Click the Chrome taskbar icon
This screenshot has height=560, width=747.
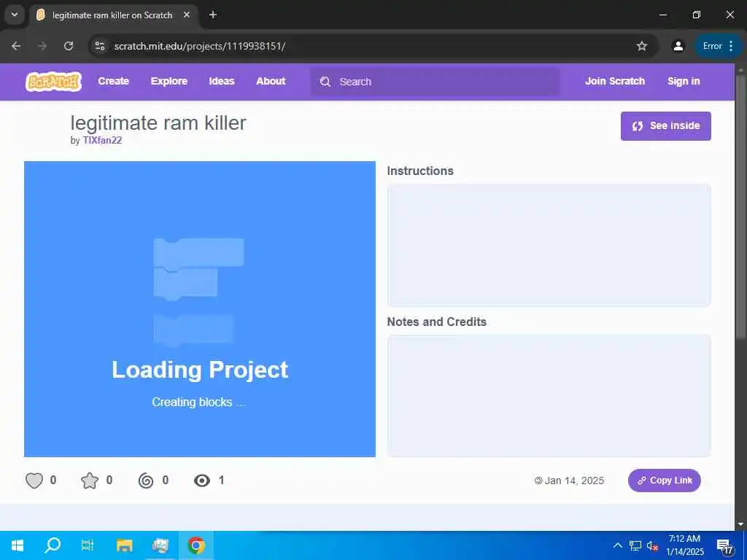(196, 545)
